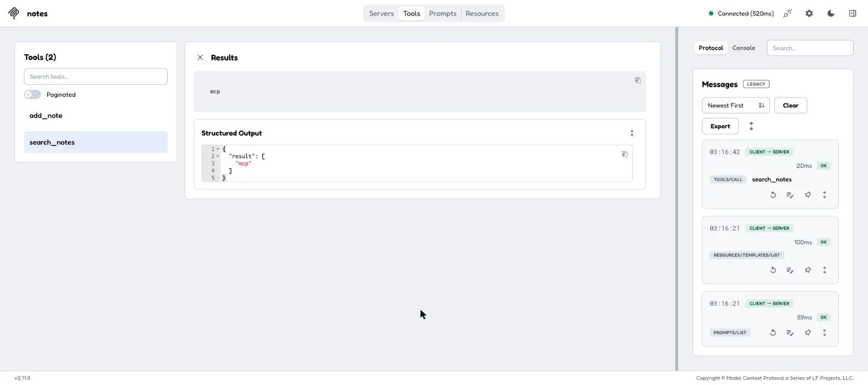Replay the search_notes tools/call message

[x=773, y=195]
